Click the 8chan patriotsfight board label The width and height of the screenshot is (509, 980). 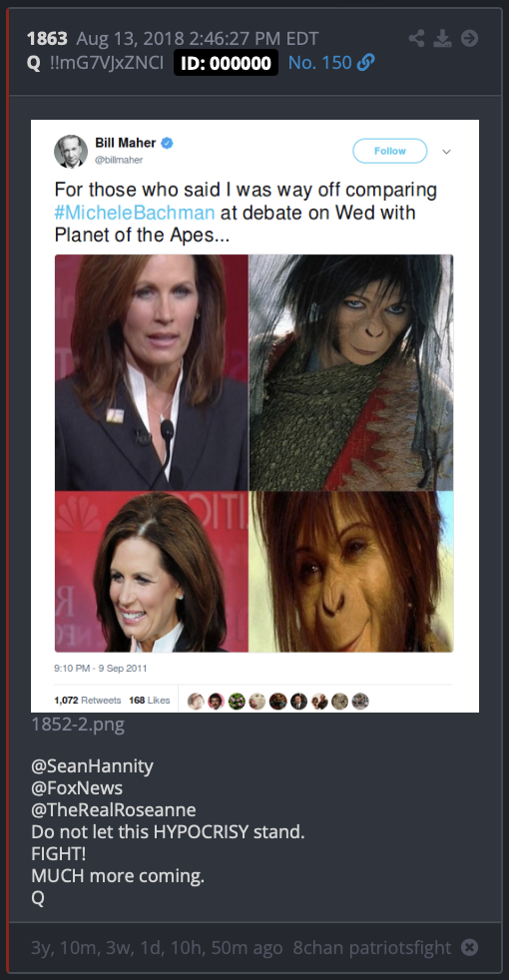pos(372,947)
